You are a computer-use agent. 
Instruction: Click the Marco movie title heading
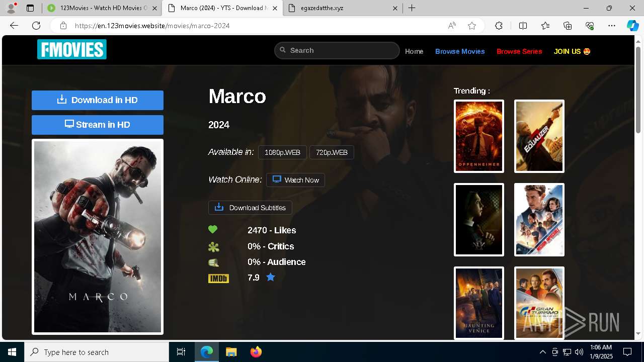pyautogui.click(x=237, y=96)
